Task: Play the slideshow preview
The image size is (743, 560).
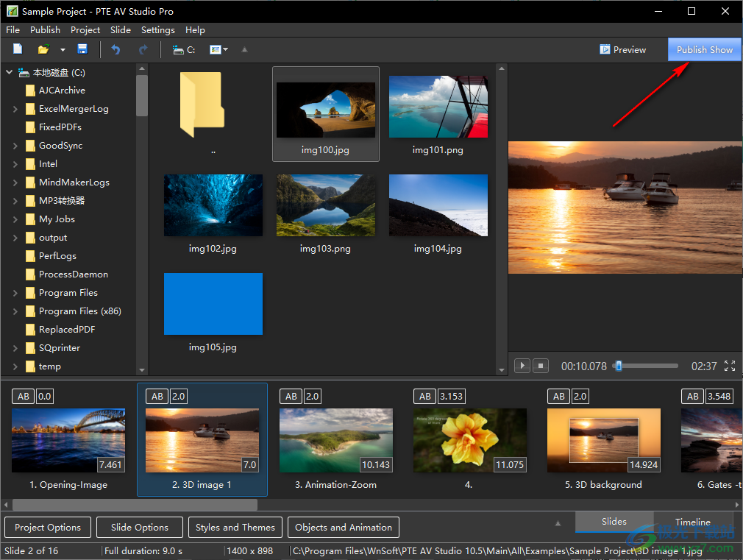Action: point(522,366)
